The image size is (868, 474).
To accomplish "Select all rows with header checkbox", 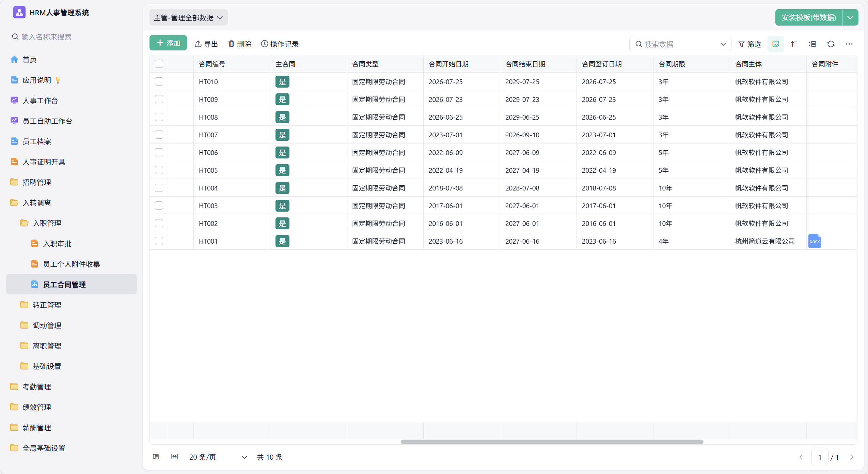I will [159, 64].
